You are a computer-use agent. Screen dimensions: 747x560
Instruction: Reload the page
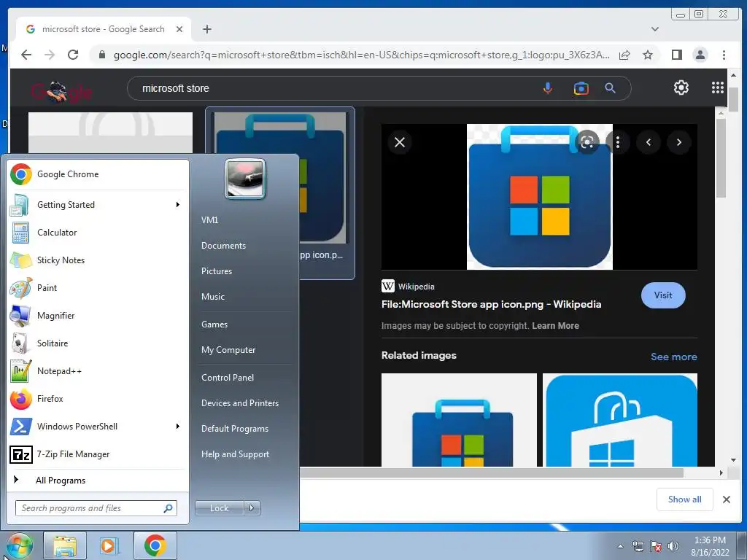[x=73, y=55]
